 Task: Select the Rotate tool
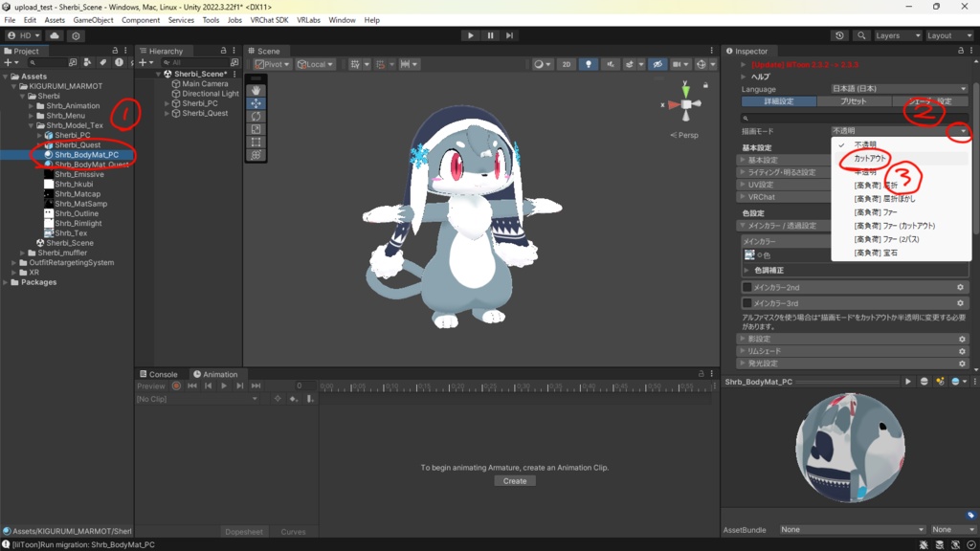(x=256, y=116)
